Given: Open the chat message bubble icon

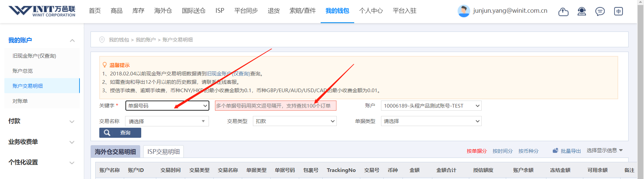Looking at the screenshot, I should (x=600, y=11).
